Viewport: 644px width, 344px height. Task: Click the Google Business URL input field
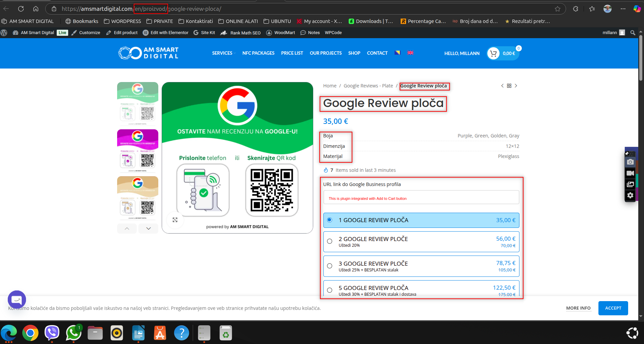click(421, 197)
